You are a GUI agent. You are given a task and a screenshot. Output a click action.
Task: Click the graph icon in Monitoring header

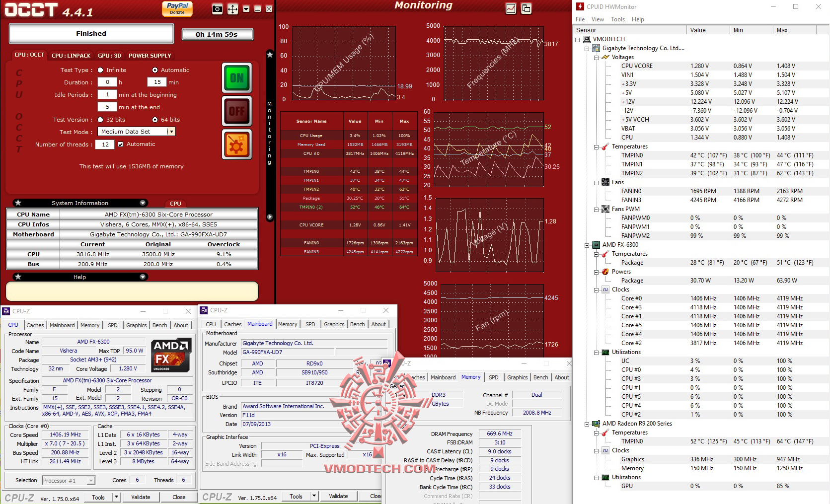[x=511, y=8]
